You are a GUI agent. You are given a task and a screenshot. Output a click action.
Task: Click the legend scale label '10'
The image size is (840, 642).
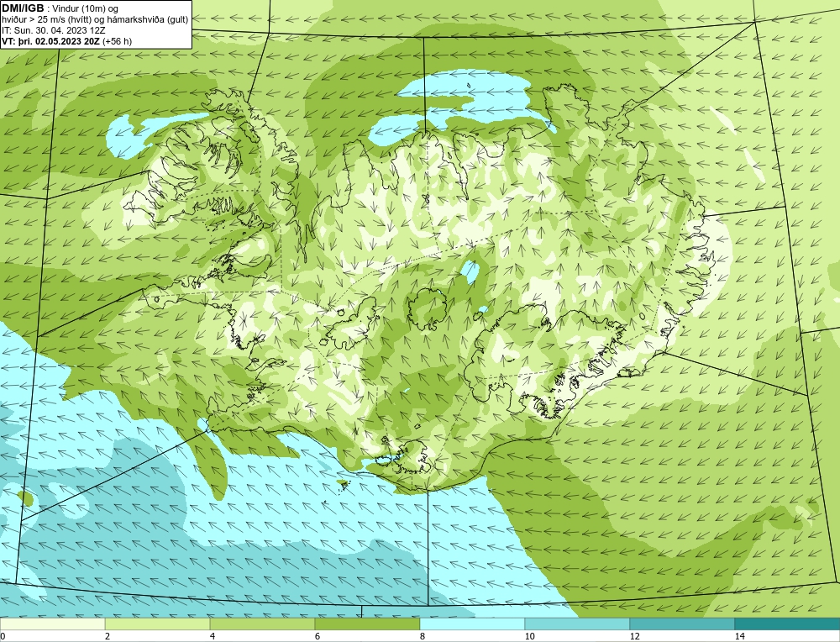pos(530,636)
